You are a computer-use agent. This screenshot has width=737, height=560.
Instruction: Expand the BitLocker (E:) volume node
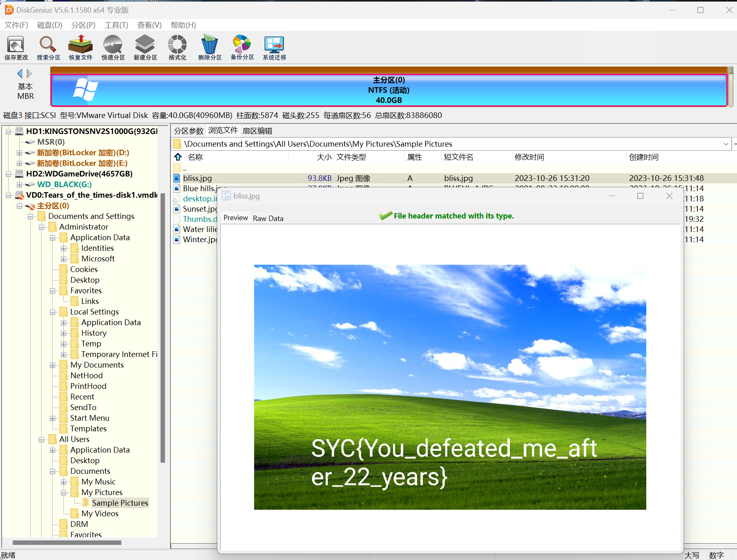coord(19,163)
